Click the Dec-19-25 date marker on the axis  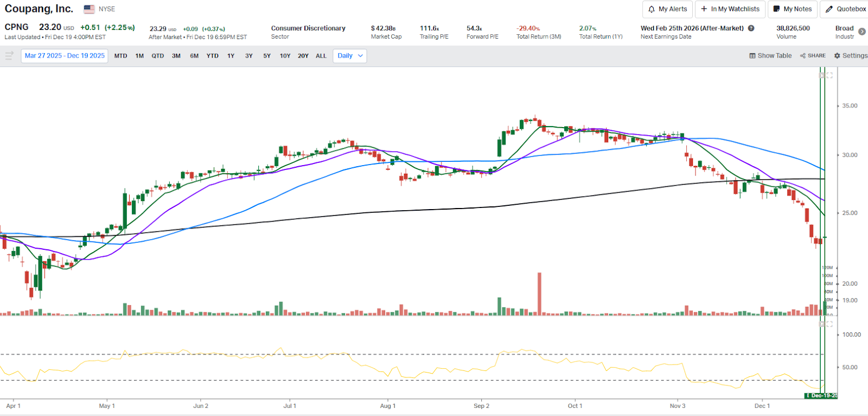click(821, 395)
